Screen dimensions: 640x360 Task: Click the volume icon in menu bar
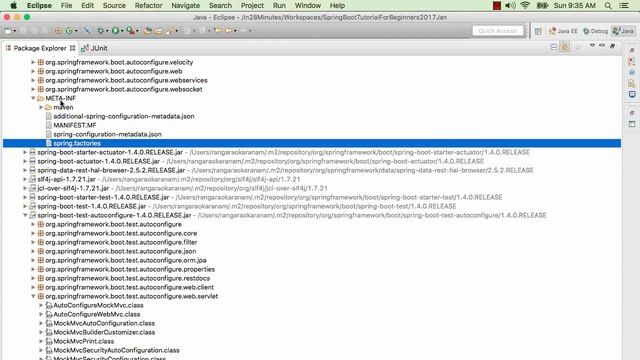(510, 6)
